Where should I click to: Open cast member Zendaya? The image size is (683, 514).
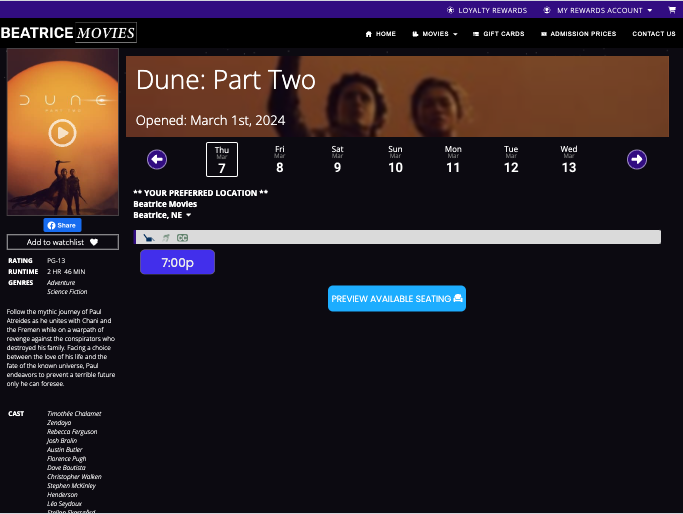point(59,423)
